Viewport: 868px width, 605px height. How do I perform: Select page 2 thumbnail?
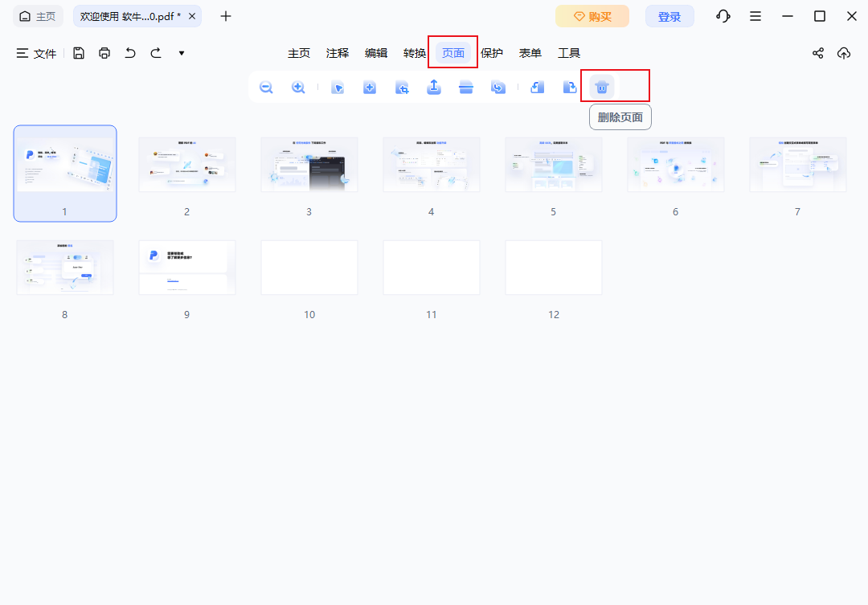(x=187, y=165)
